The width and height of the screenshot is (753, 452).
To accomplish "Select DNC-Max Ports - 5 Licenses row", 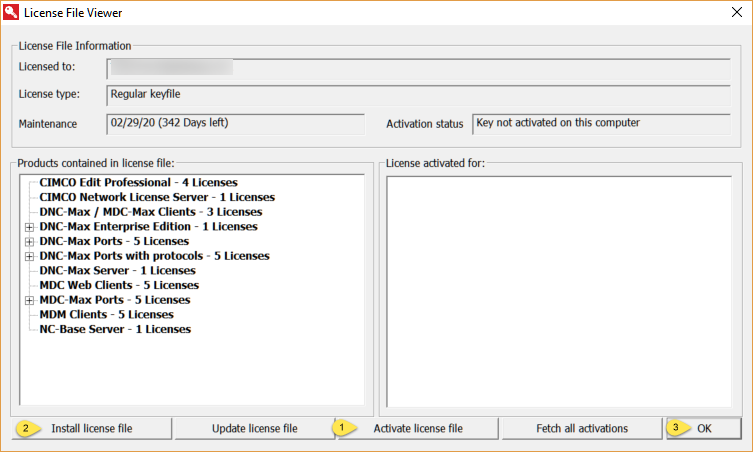I will click(x=114, y=241).
